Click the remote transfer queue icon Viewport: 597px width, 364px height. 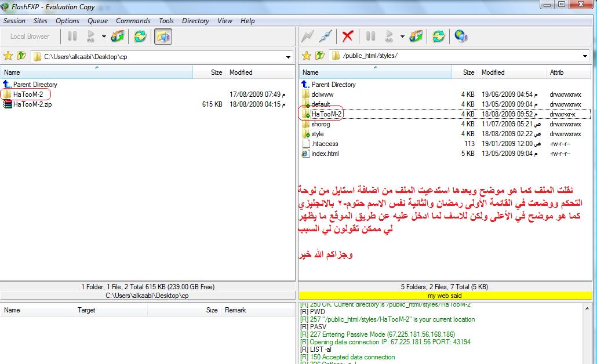coord(416,37)
